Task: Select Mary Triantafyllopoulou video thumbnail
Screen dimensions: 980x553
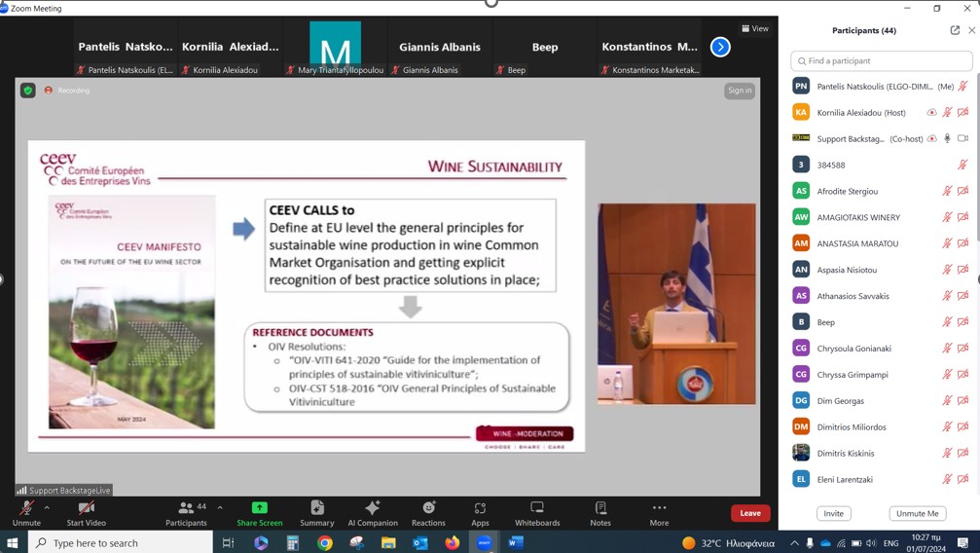Action: pyautogui.click(x=336, y=48)
